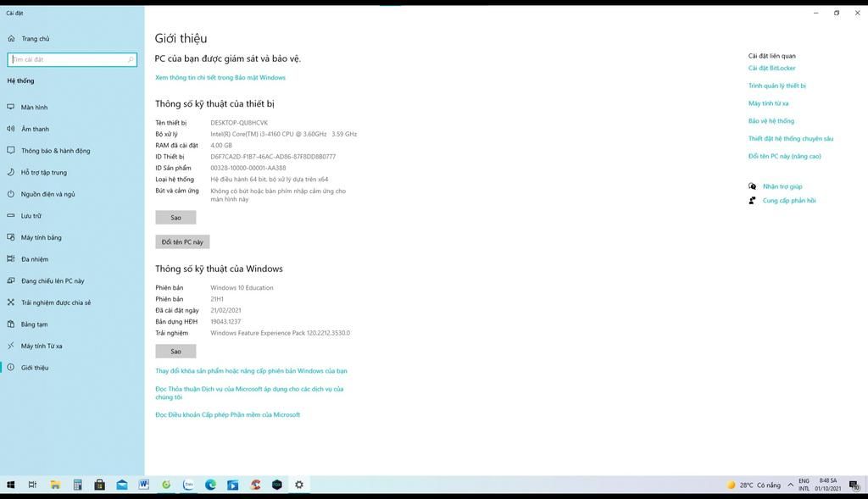
Task: Click device name DESKTOP-QU8HCVK
Action: point(239,123)
